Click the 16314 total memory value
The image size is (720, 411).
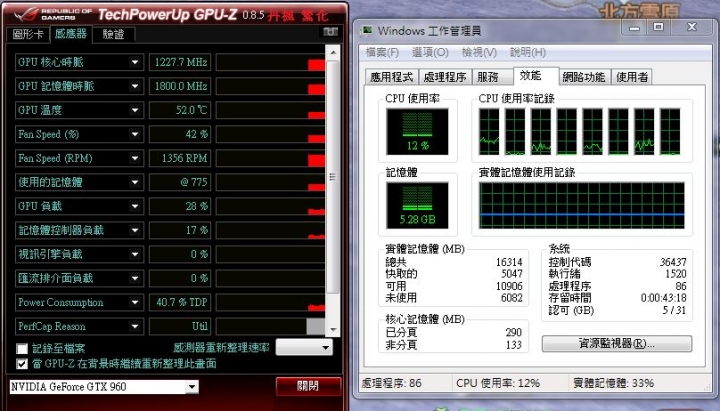509,262
